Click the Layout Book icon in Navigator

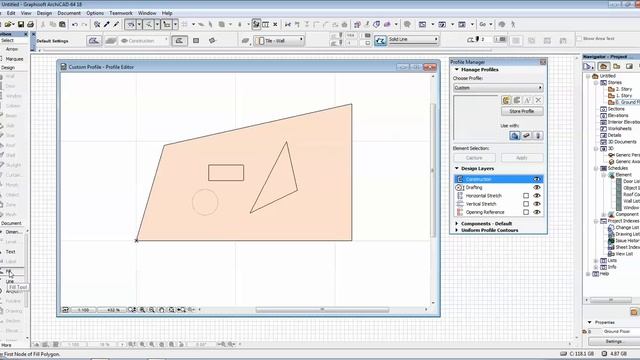(x=629, y=67)
